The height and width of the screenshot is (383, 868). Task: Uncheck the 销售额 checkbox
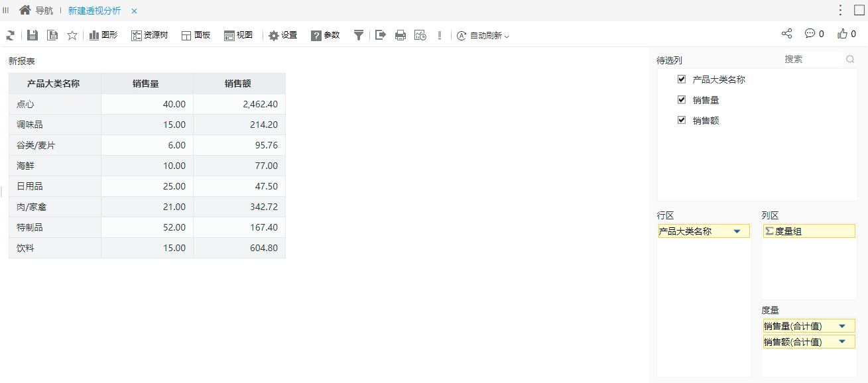(682, 120)
